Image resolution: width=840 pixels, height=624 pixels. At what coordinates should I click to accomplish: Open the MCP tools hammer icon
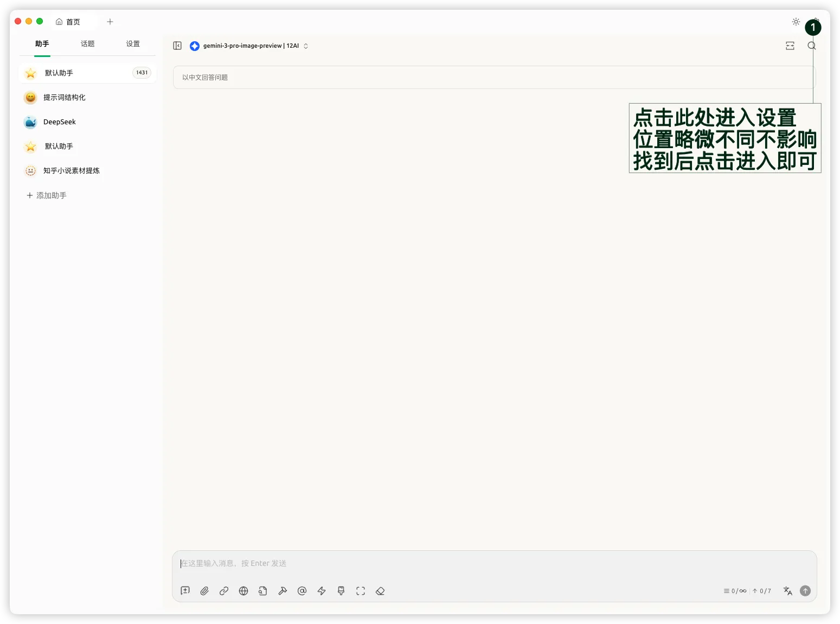283,591
